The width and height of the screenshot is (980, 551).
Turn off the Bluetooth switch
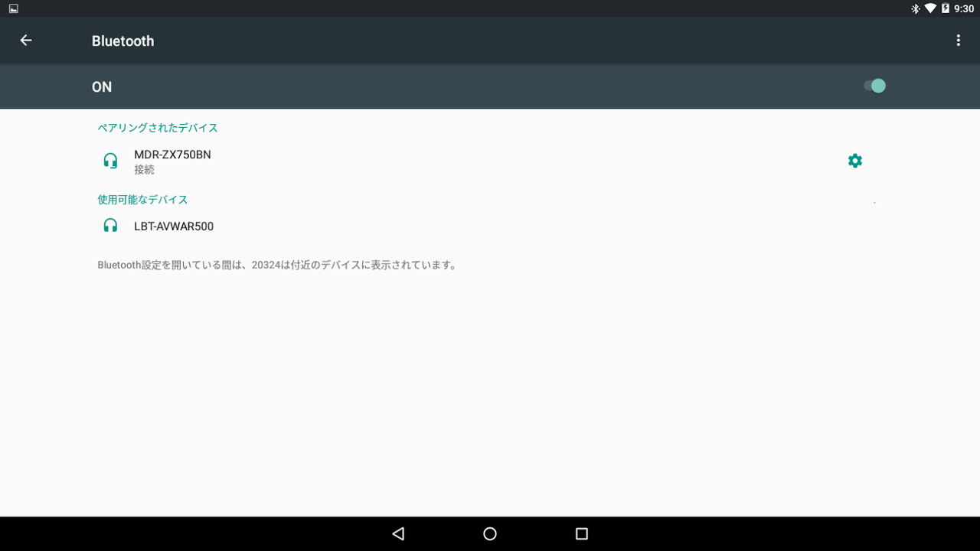[874, 86]
